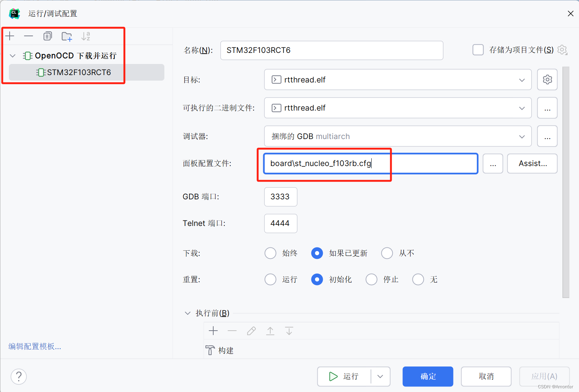The width and height of the screenshot is (579, 392).
Task: Edit the selected before-launch task
Action: 251,331
